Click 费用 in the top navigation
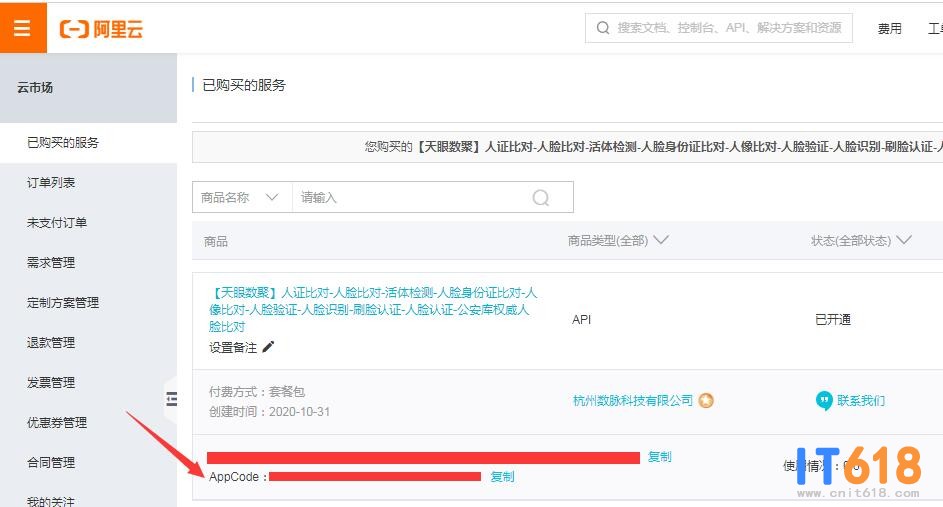 (889, 28)
